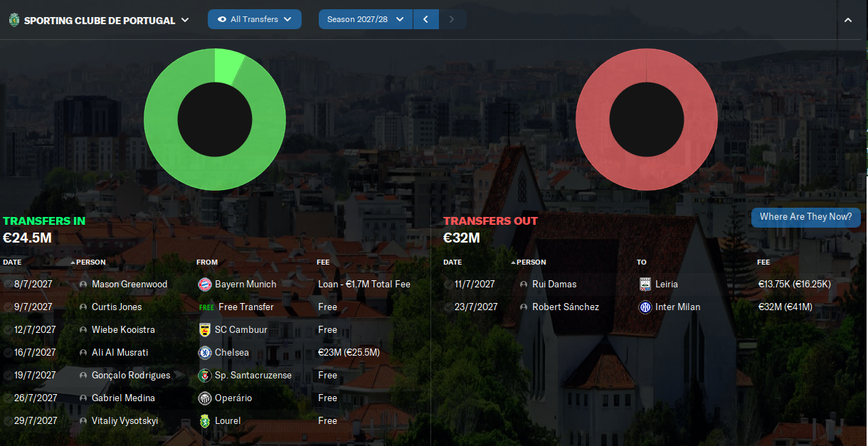This screenshot has height=446, width=868.
Task: Click the light green donut chart segment
Action: 229,66
